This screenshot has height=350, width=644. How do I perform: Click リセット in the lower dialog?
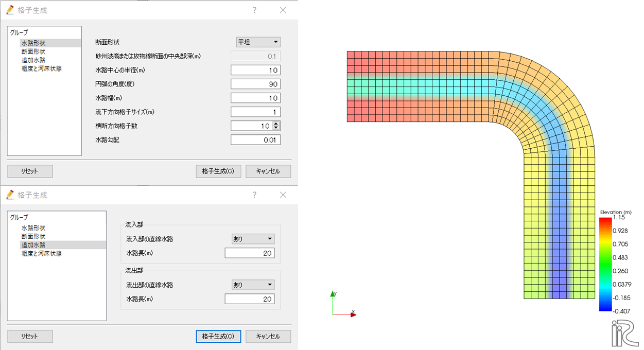point(30,336)
